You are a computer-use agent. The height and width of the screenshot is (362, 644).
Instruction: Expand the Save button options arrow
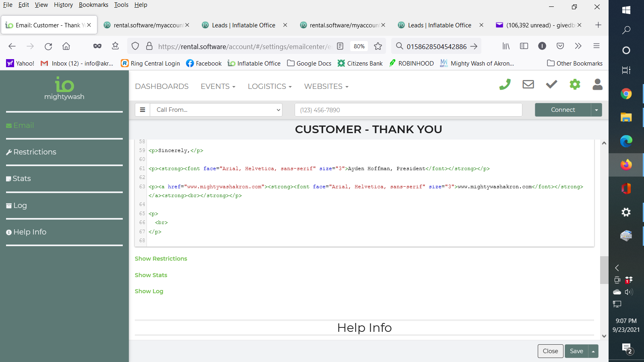coord(593,351)
